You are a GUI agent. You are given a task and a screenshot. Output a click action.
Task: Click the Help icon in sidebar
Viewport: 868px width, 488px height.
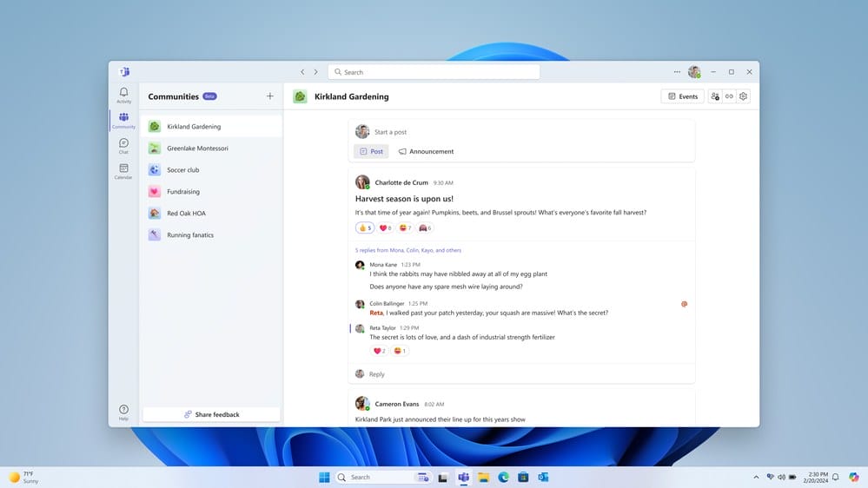[123, 412]
